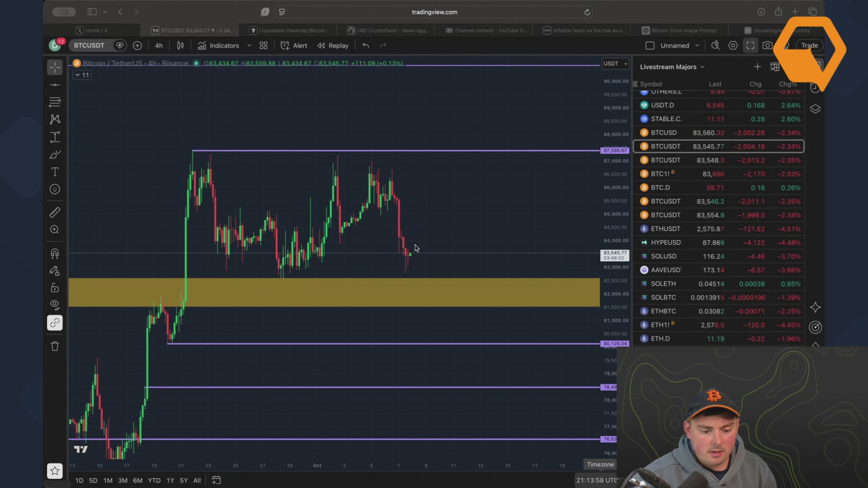Screen dimensions: 868x488
Task: Open the Replay mode button
Action: (333, 46)
